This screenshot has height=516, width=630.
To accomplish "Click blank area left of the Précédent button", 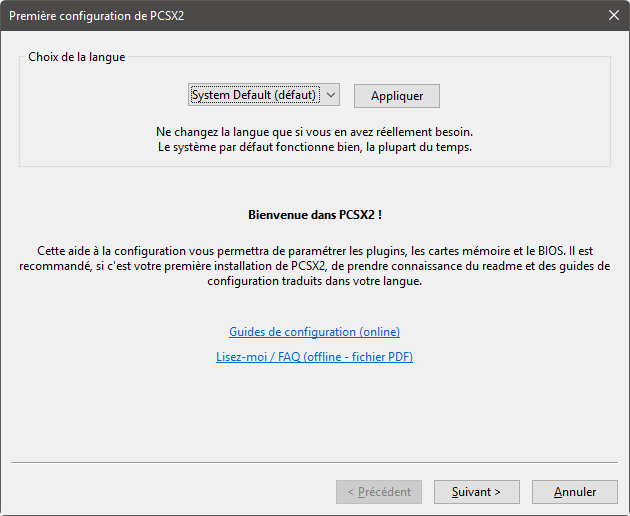I will [170, 492].
